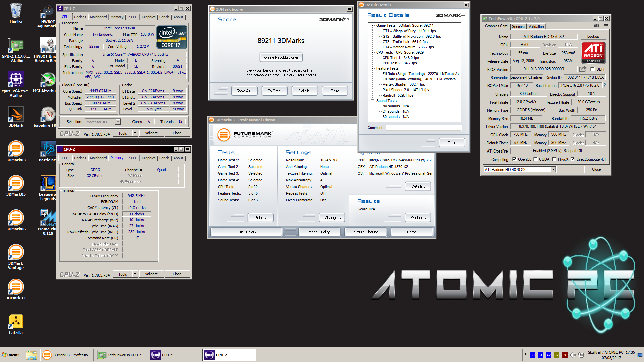Open the Battle.net desktop icon

point(48,151)
